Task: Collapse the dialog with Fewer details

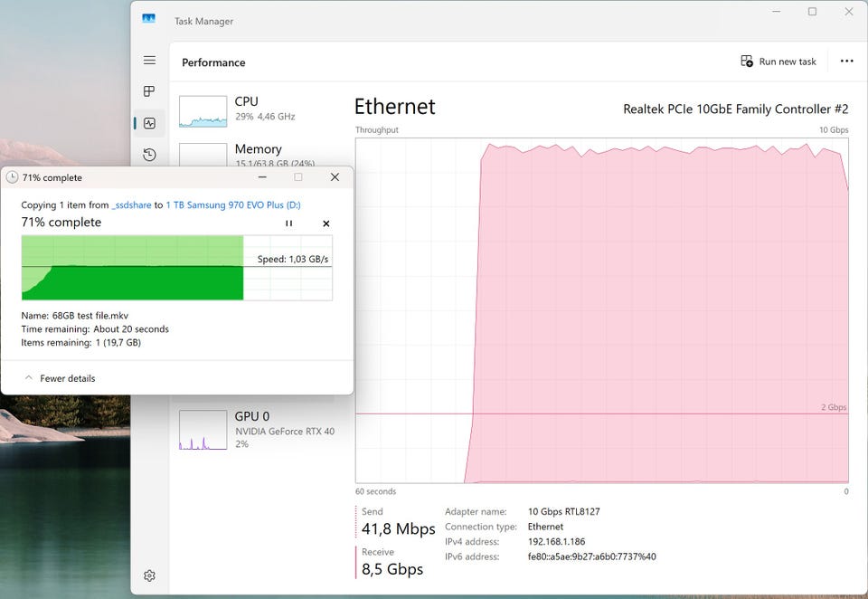Action: tap(60, 378)
